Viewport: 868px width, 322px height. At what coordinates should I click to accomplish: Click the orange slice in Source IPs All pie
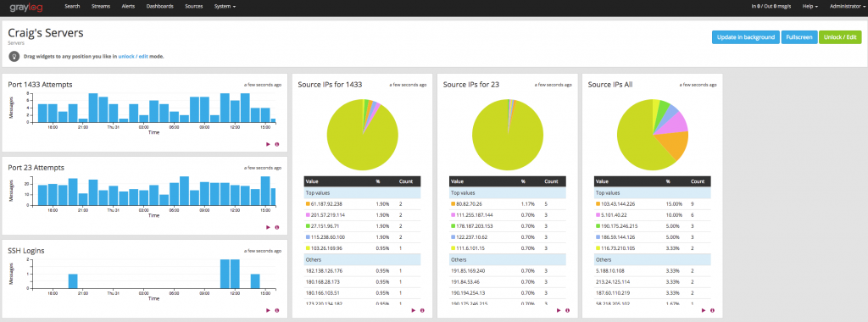click(674, 144)
